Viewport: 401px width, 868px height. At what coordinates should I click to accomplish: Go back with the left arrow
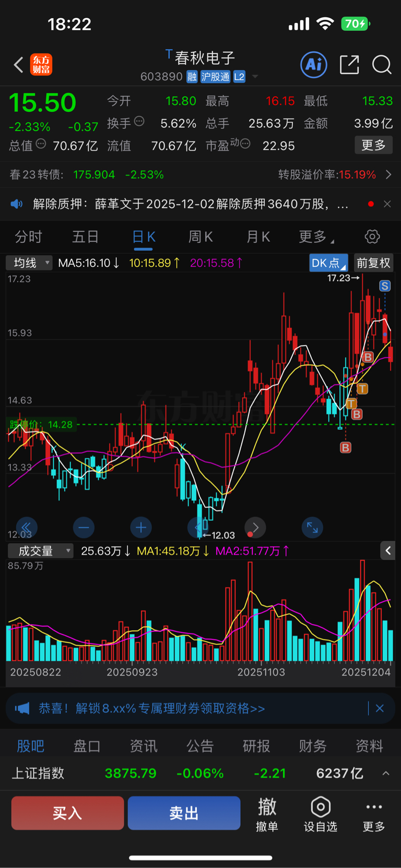(18, 65)
